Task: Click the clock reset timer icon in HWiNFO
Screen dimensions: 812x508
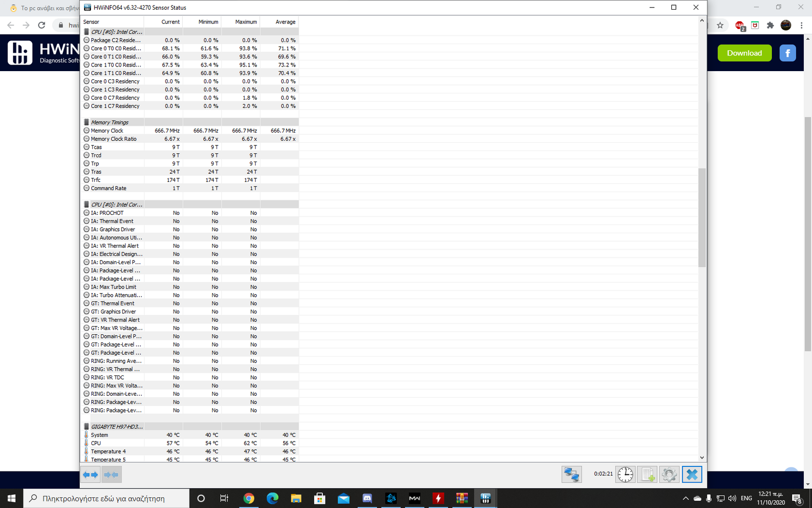Action: (625, 474)
